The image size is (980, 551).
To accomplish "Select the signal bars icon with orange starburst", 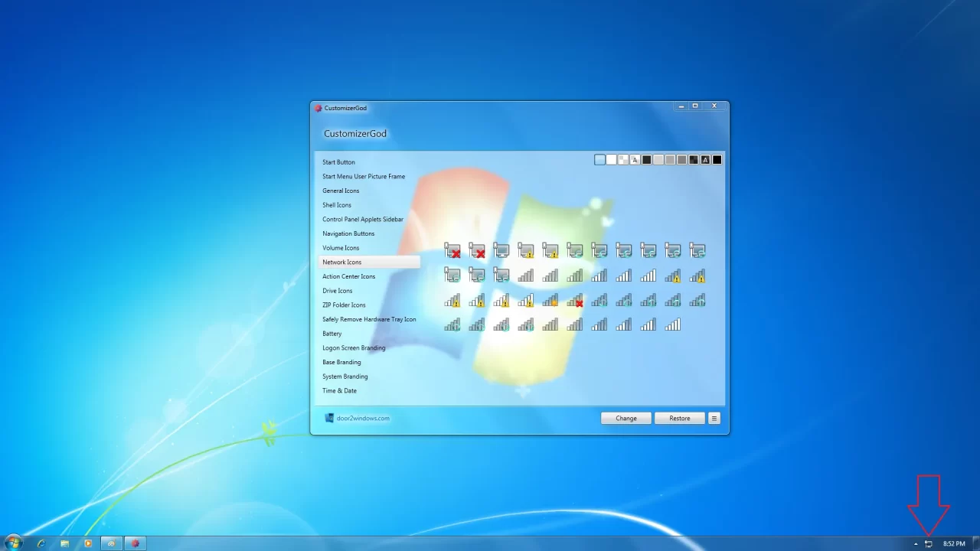I will click(x=550, y=301).
